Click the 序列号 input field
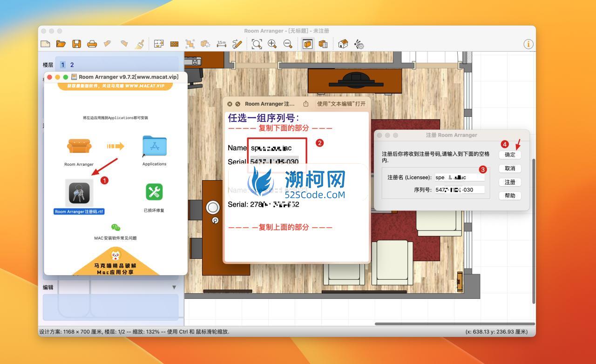 [460, 189]
